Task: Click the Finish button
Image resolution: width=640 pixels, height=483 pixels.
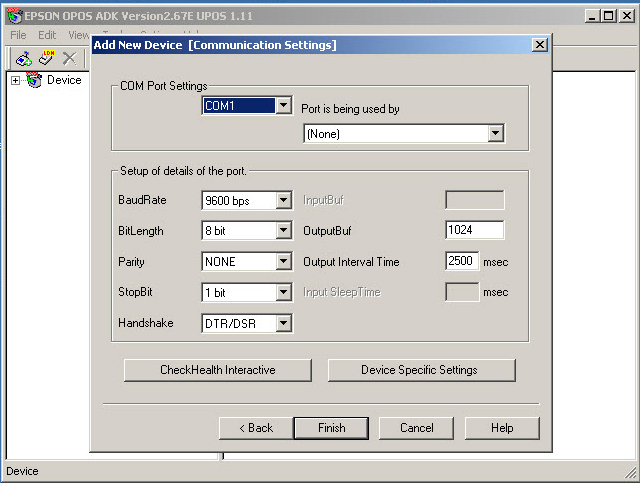Action: 331,428
